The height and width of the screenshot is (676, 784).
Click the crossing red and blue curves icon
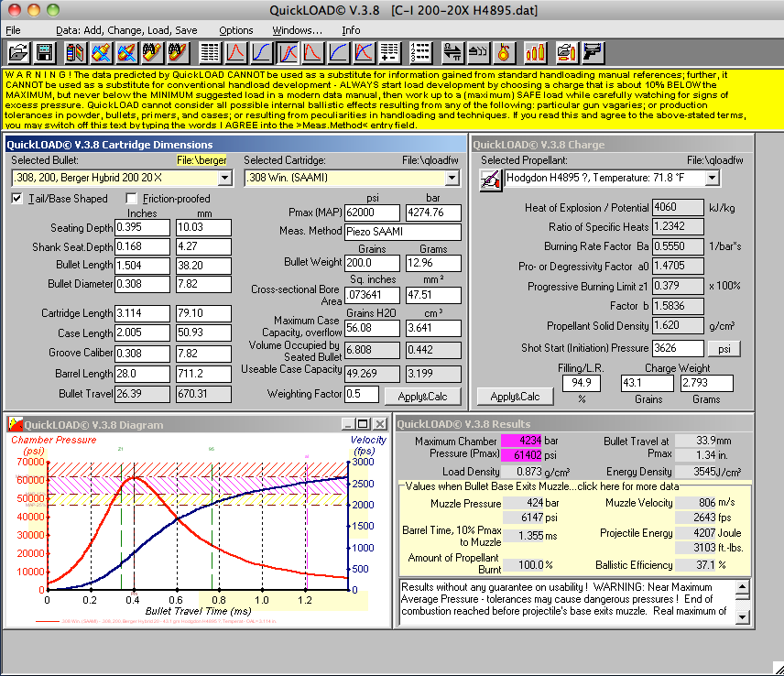[x=364, y=52]
